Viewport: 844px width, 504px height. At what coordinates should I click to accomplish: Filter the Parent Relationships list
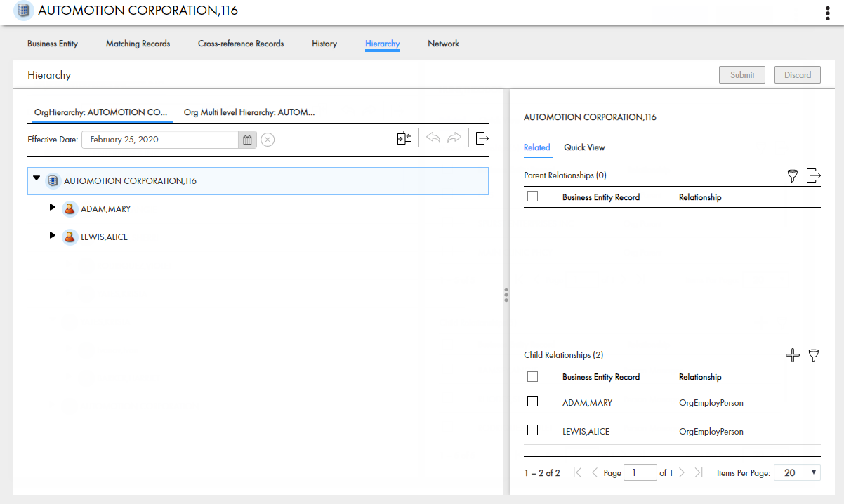coord(793,175)
